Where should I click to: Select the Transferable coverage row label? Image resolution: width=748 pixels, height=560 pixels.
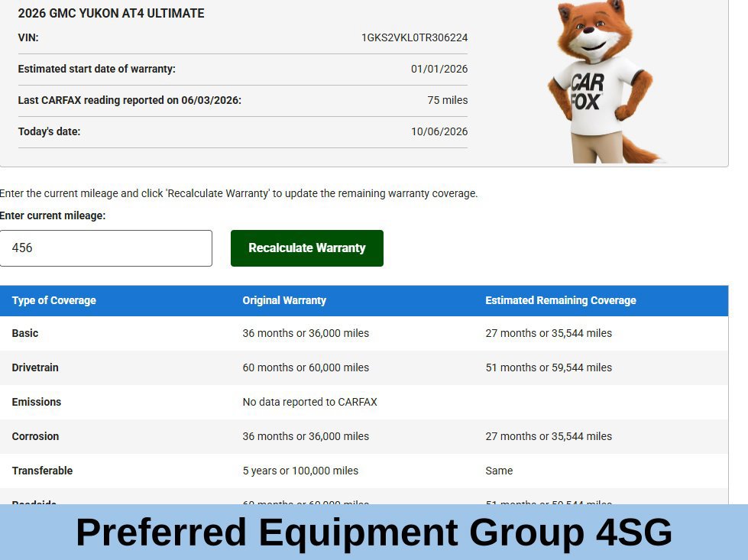42,471
